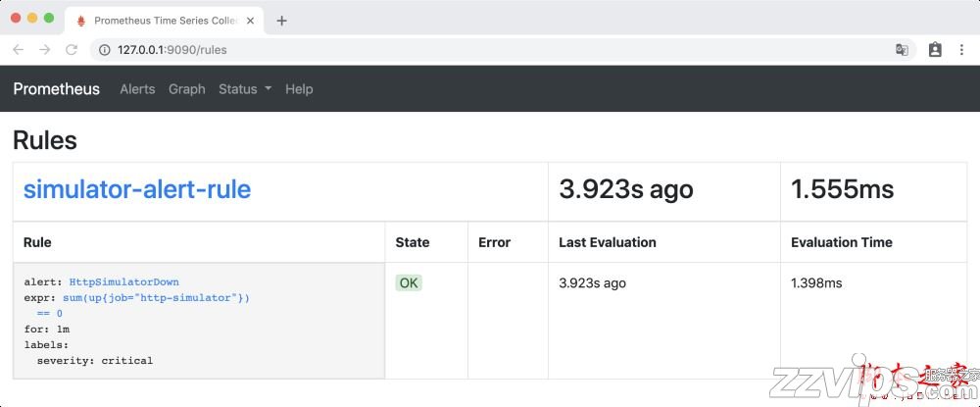Click the Prometheus brand link
The image size is (980, 407).
[56, 89]
